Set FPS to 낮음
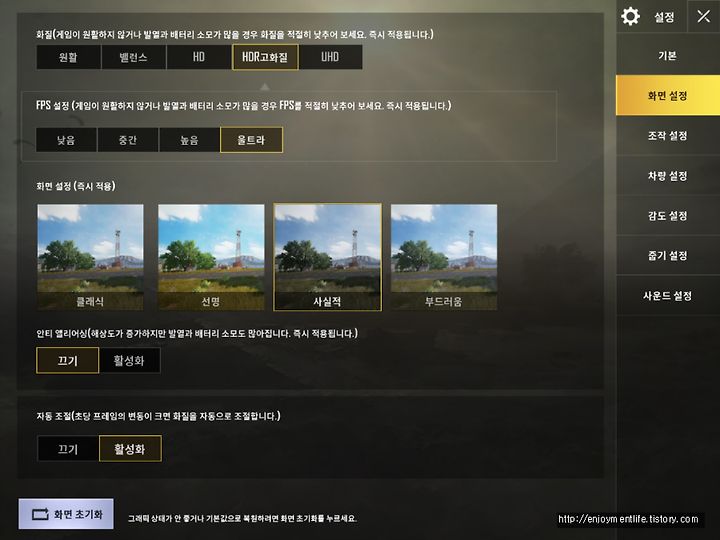The width and height of the screenshot is (720, 540). [x=66, y=140]
